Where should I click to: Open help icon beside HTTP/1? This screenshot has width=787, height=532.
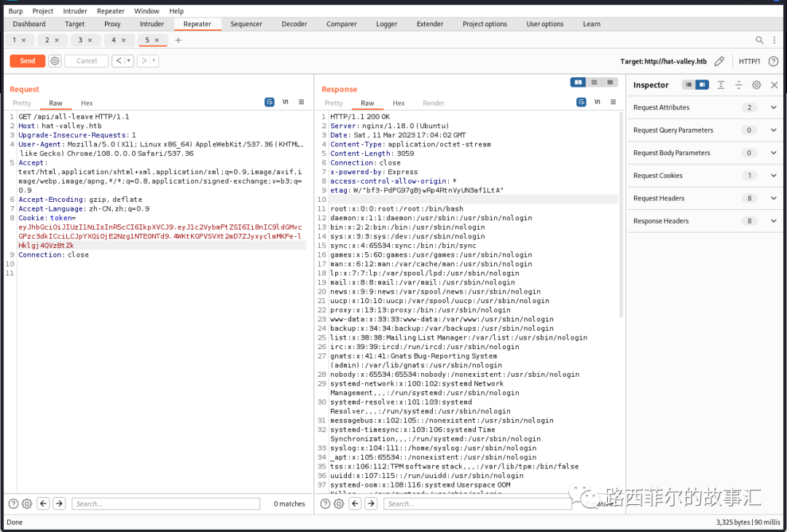773,61
